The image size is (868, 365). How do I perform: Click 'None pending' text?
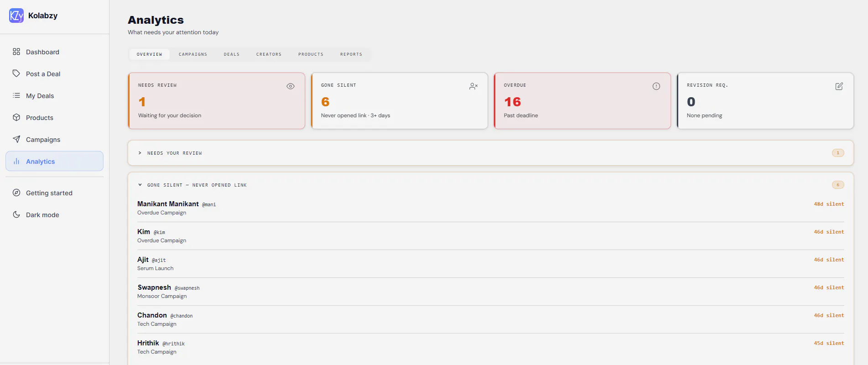pyautogui.click(x=705, y=115)
